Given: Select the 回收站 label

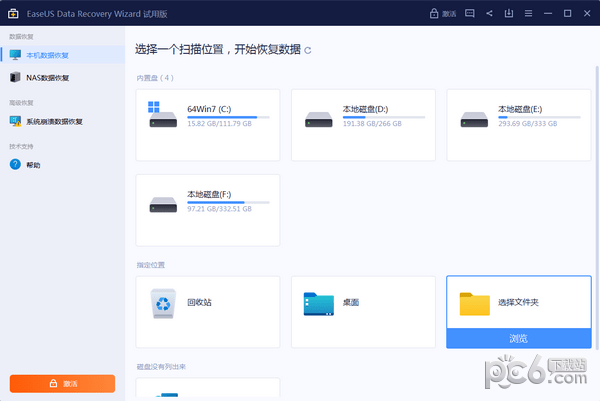Looking at the screenshot, I should click(199, 302).
